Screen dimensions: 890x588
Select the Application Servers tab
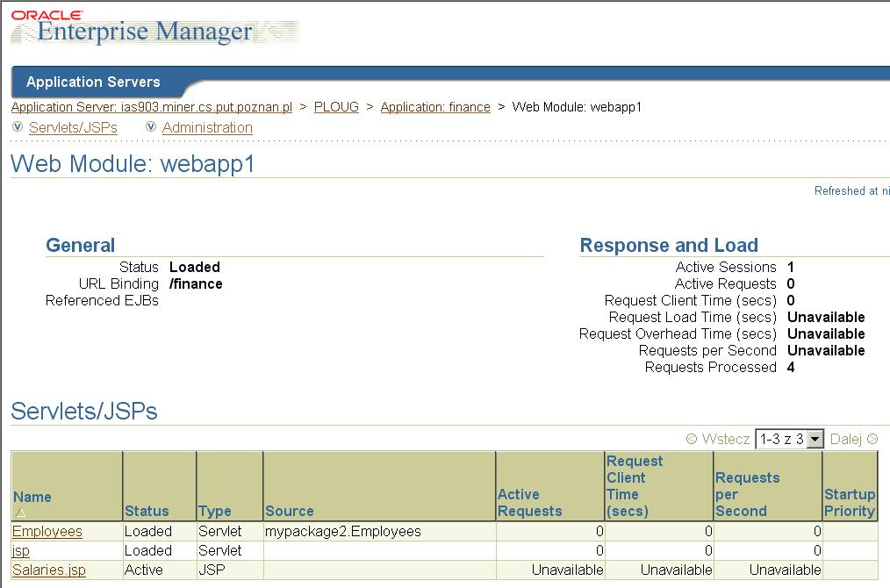(x=93, y=82)
